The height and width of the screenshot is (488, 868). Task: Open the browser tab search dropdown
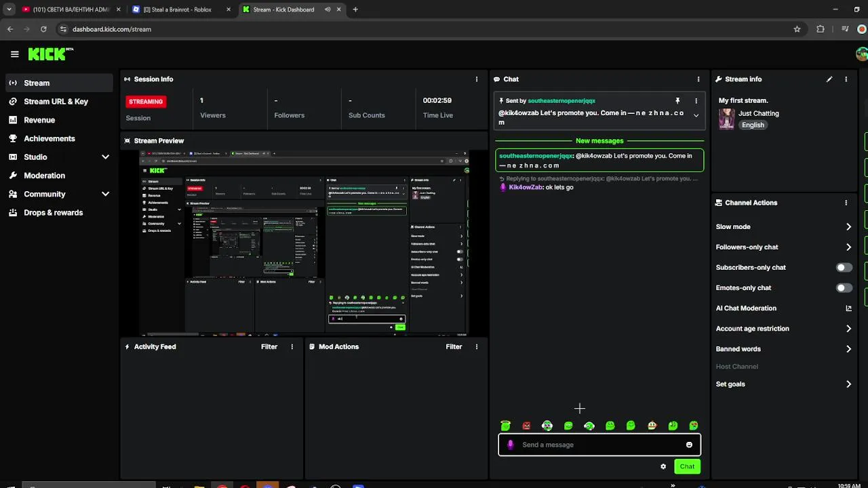coord(9,9)
